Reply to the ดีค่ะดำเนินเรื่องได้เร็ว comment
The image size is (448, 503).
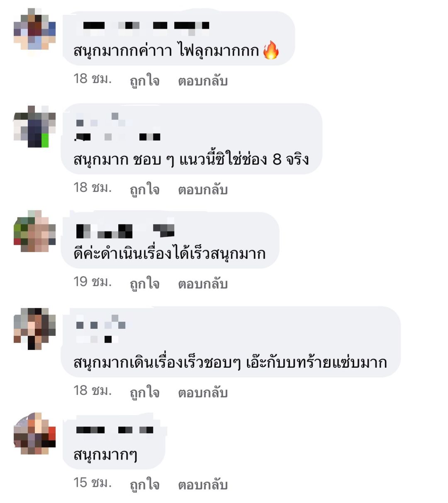pos(203,284)
